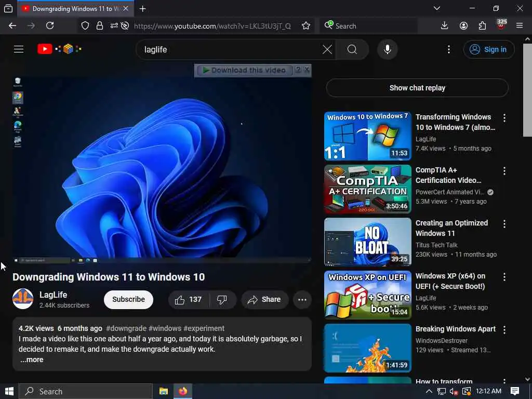Click the #windows hashtag

coord(165,328)
